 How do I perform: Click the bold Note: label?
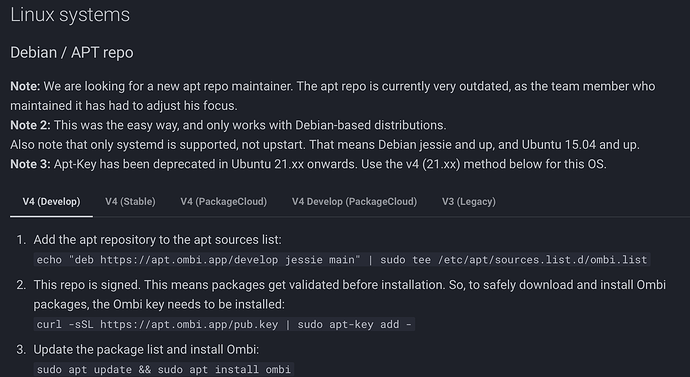[x=25, y=86]
